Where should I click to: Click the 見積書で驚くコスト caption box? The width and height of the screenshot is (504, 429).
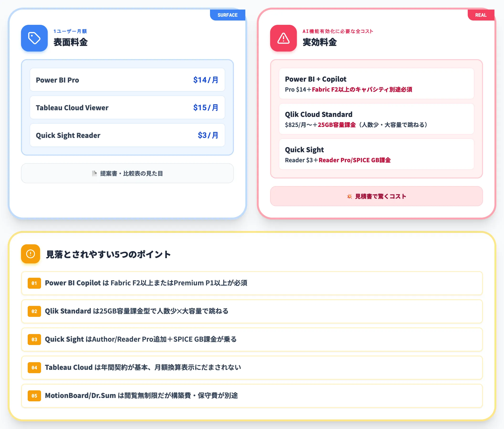pos(377,196)
